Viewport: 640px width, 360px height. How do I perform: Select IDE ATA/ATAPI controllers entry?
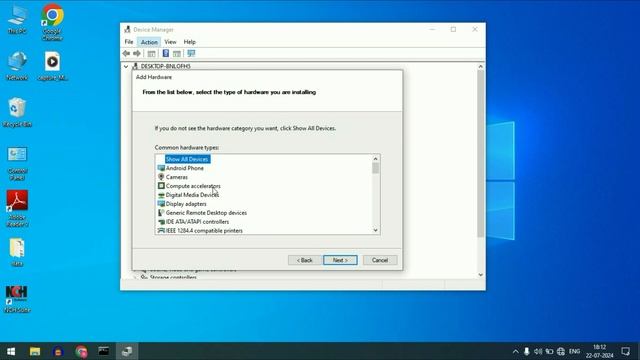point(197,222)
